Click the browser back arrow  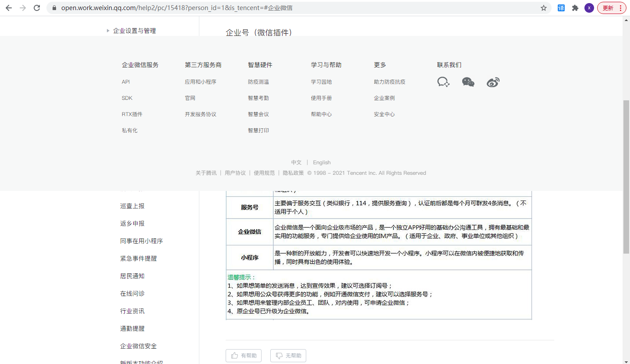(9, 8)
